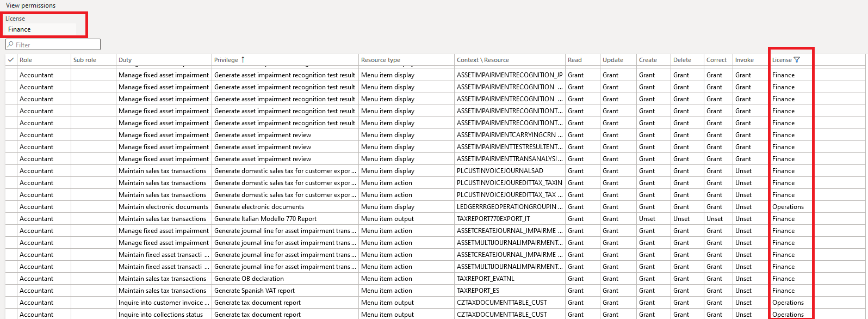Open the License field showing Finance
The image size is (868, 319).
[41, 29]
